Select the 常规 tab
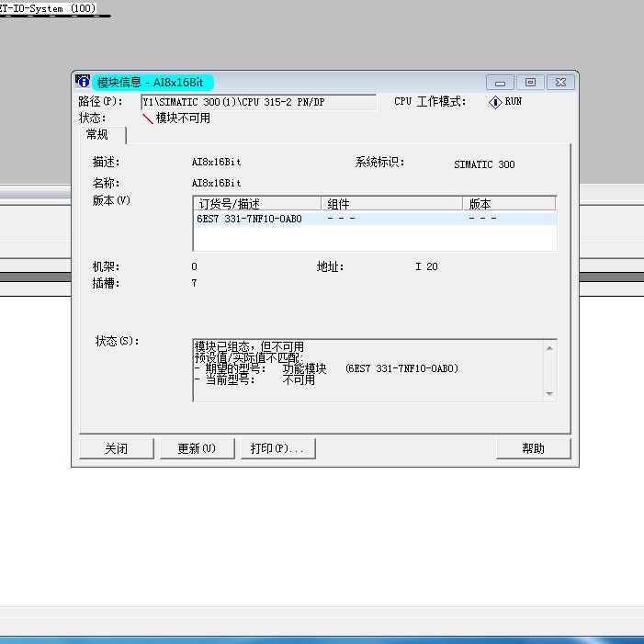The width and height of the screenshot is (644, 644). coord(103,135)
